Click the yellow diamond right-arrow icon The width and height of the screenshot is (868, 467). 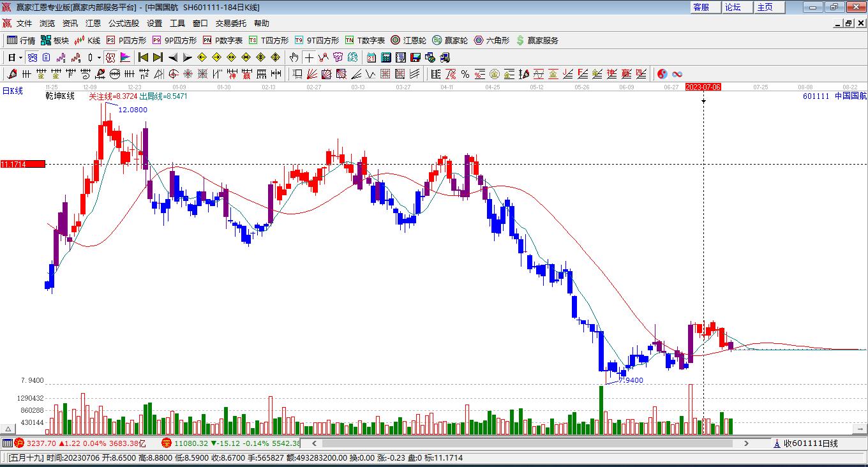[x=217, y=57]
